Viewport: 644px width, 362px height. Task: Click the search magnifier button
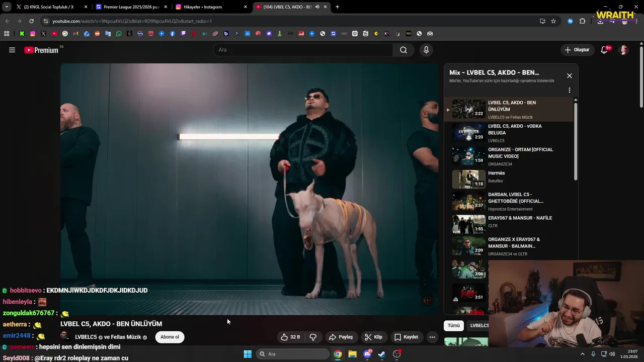click(x=404, y=50)
